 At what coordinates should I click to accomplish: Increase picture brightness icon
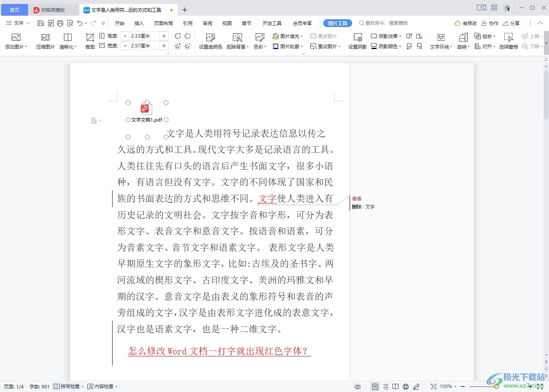tap(178, 46)
